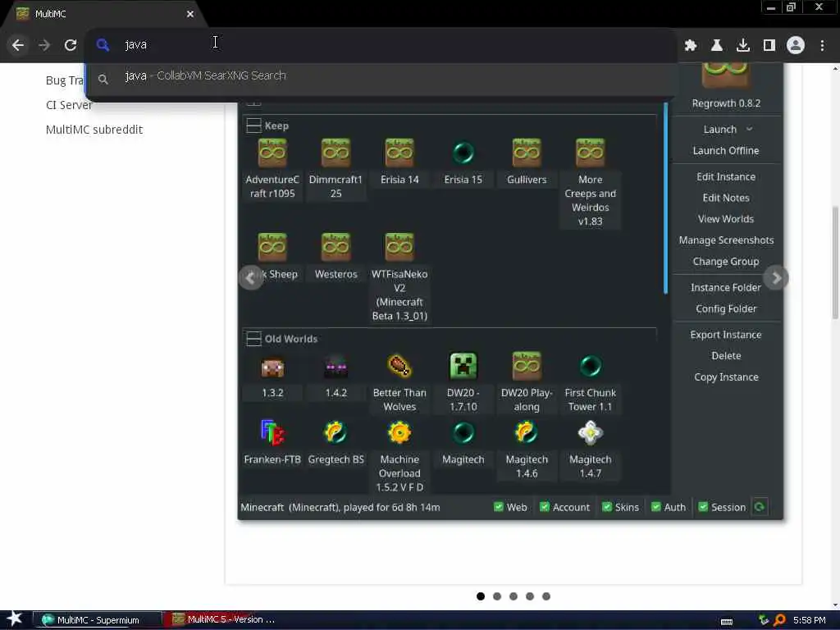Click the green refresh status icon
Viewport: 840px width, 630px height.
[760, 507]
